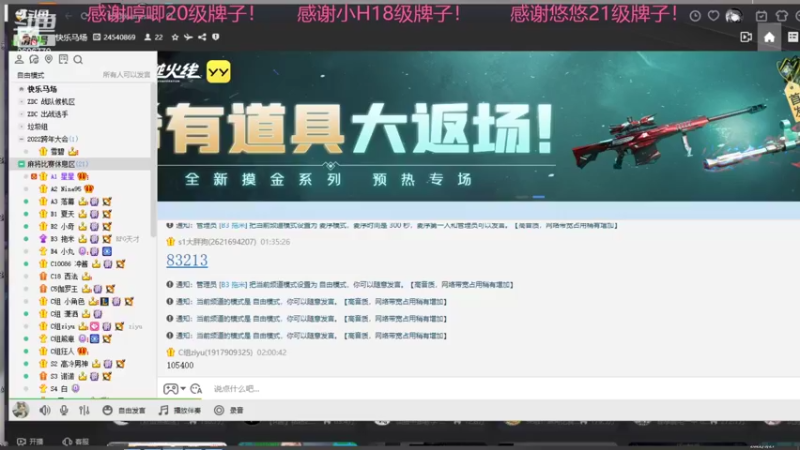This screenshot has height=450, width=800.
Task: Focus the chat message input field
Action: click(x=503, y=389)
